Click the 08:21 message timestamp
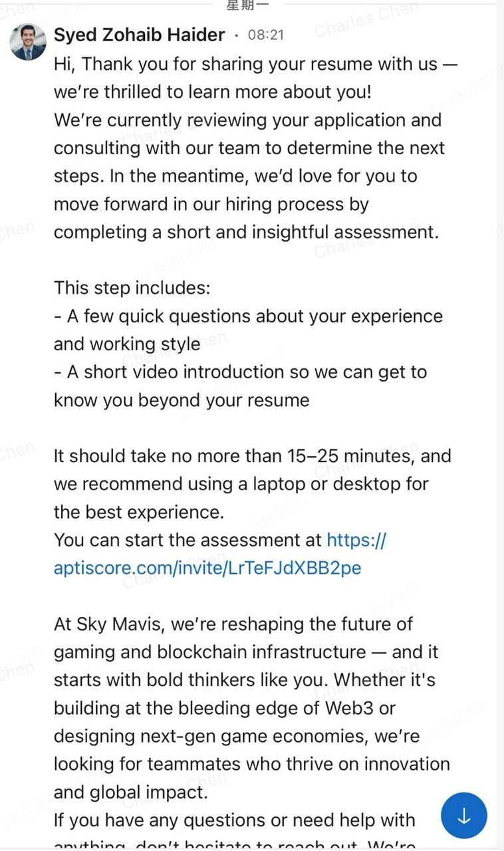The width and height of the screenshot is (504, 851). (x=265, y=35)
